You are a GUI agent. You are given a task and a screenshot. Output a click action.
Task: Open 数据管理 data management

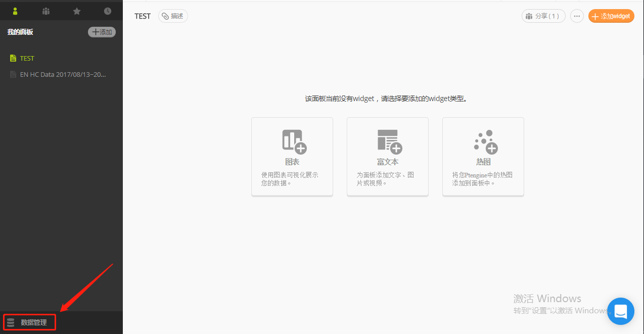[x=30, y=322]
